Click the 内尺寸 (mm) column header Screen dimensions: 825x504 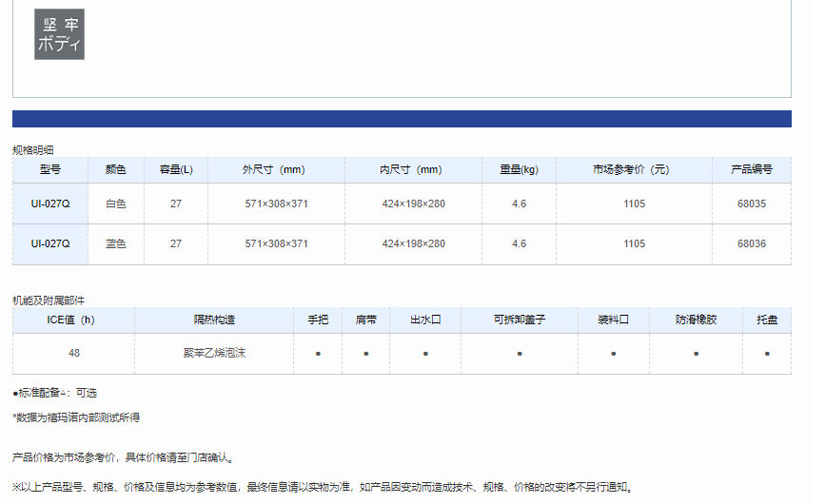pos(414,170)
